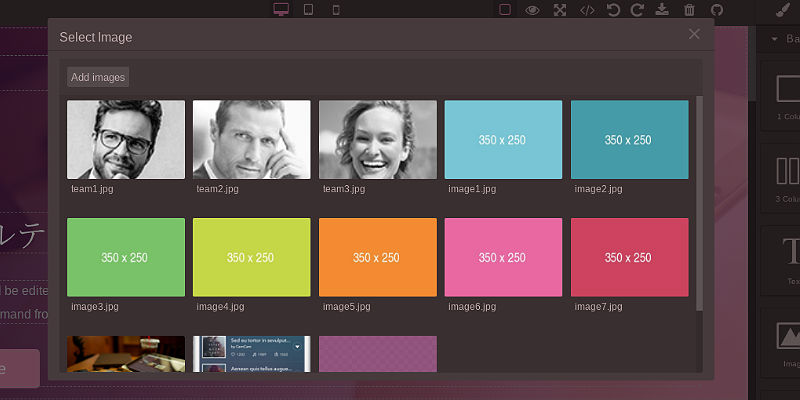Switch to tablet device preview

pos(308,9)
